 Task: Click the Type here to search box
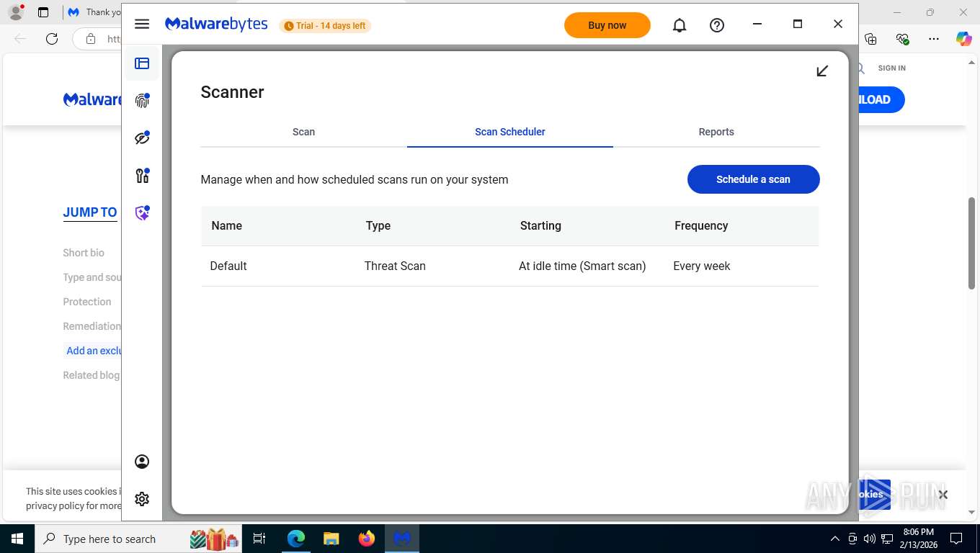(x=137, y=539)
